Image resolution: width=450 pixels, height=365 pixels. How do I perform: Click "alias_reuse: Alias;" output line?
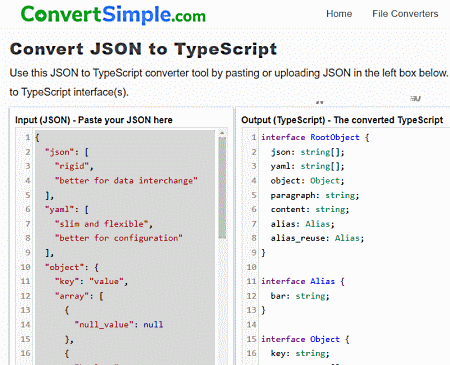[317, 238]
